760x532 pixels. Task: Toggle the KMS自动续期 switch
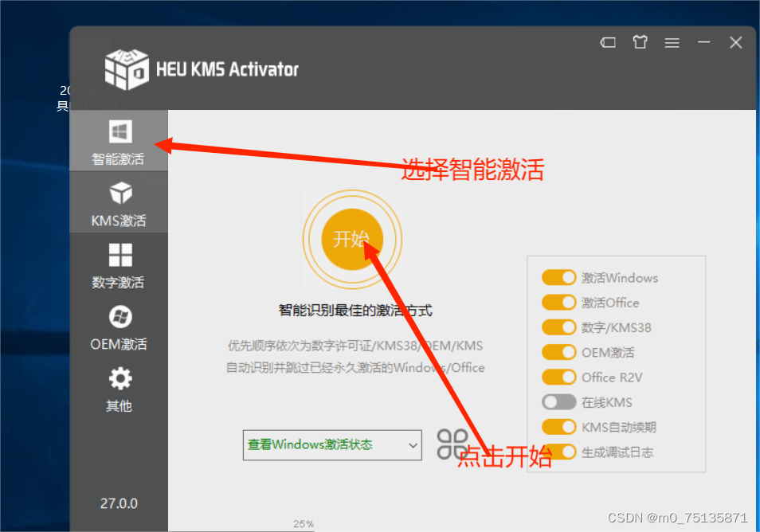[559, 427]
